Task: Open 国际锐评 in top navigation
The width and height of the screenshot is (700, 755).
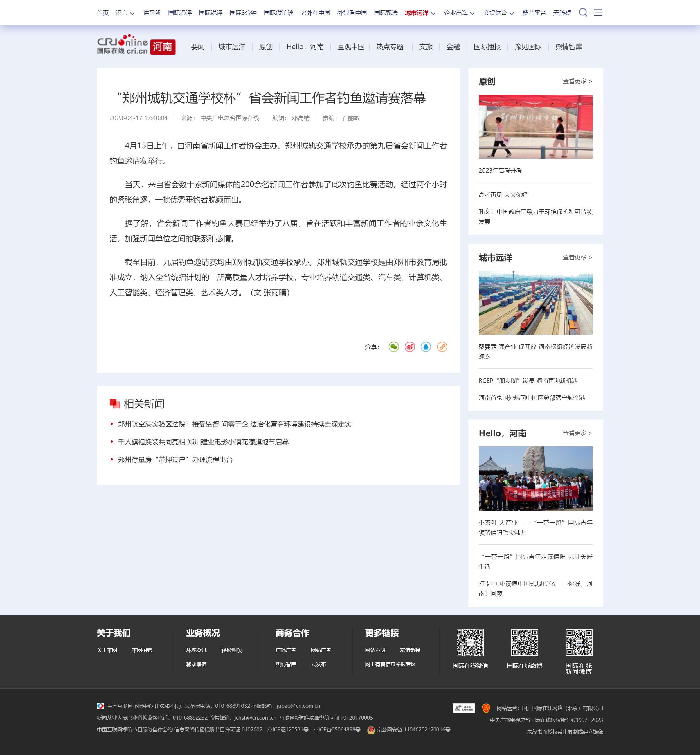Action: [x=211, y=13]
